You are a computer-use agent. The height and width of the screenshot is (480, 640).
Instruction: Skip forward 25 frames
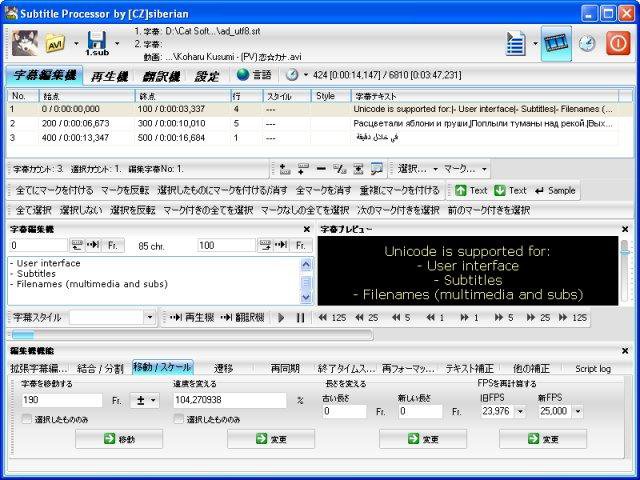(538, 318)
